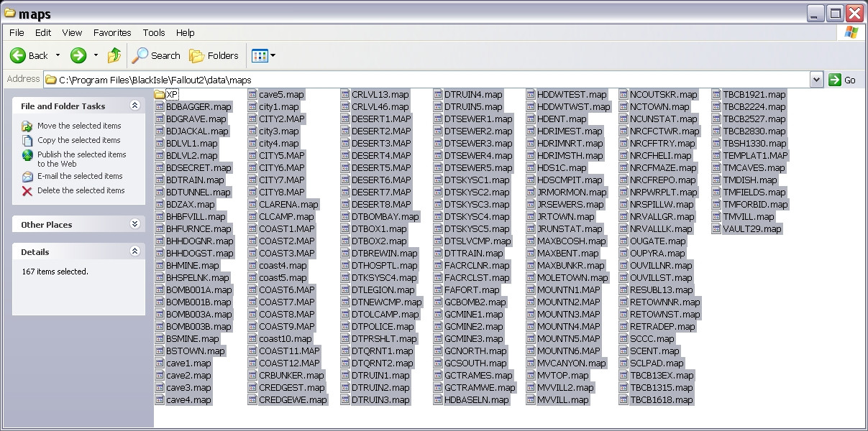Click the VAULT29.map file icon
The width and height of the screenshot is (868, 431).
pos(717,229)
